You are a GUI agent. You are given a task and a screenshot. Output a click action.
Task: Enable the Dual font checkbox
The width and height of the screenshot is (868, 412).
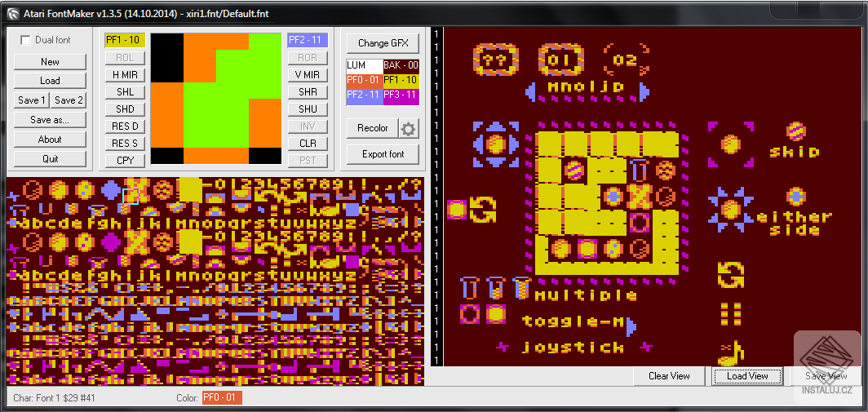(25, 40)
